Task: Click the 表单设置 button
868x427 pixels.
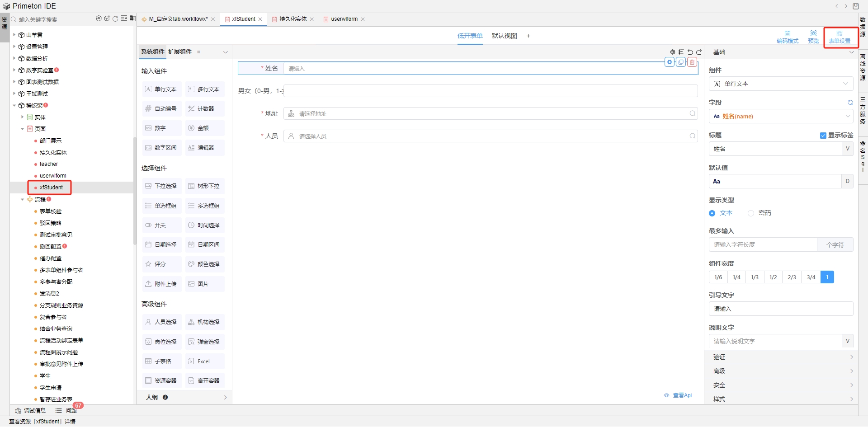Action: 840,37
